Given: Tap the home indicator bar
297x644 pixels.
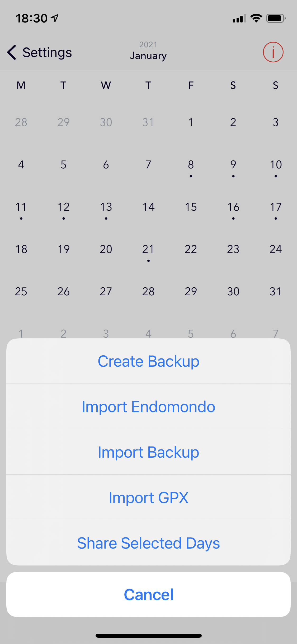Looking at the screenshot, I should point(148,636).
